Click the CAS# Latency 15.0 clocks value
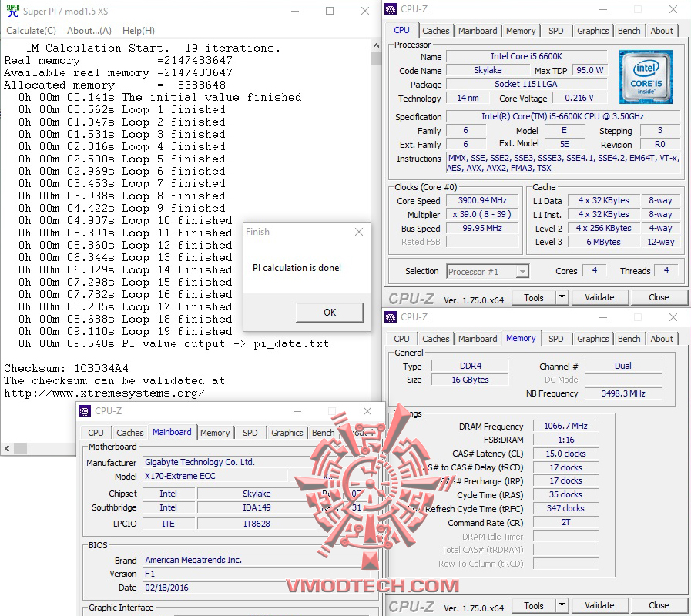The width and height of the screenshot is (691, 616). pos(565,454)
